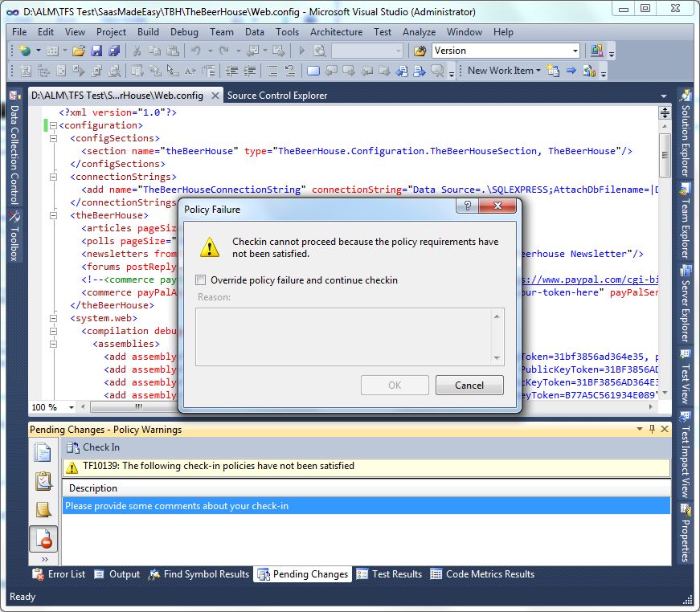Switch to Source Control Explorer tab
The width and height of the screenshot is (700, 612).
tap(277, 96)
